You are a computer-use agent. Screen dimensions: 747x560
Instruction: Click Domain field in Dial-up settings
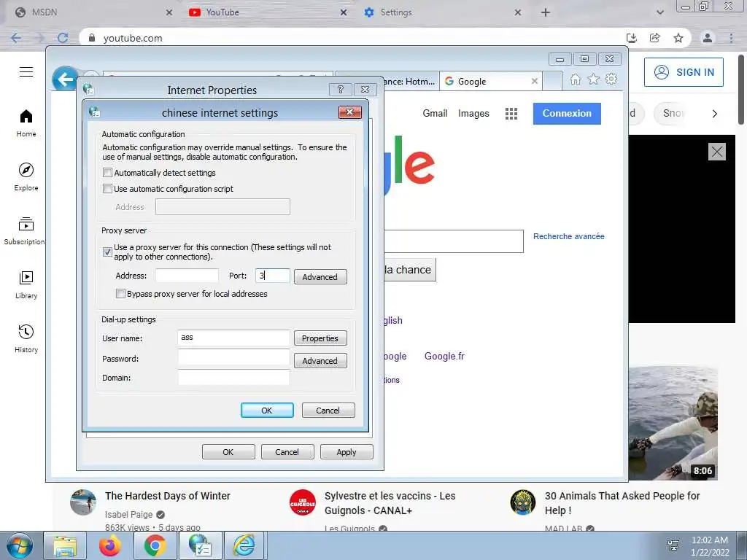(x=233, y=377)
